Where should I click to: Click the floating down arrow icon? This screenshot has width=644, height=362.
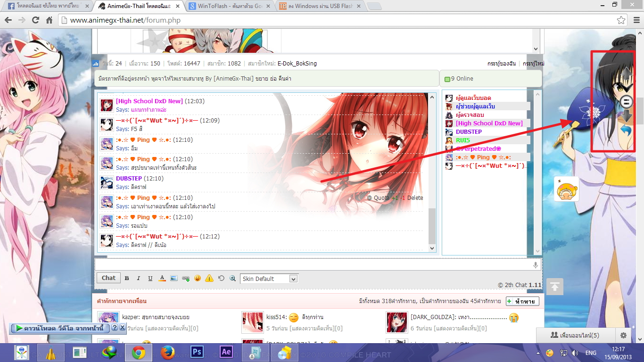tap(626, 116)
